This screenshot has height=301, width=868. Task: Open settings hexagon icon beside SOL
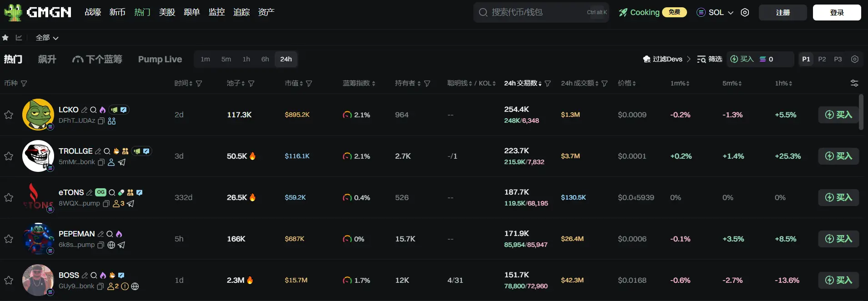click(x=745, y=13)
